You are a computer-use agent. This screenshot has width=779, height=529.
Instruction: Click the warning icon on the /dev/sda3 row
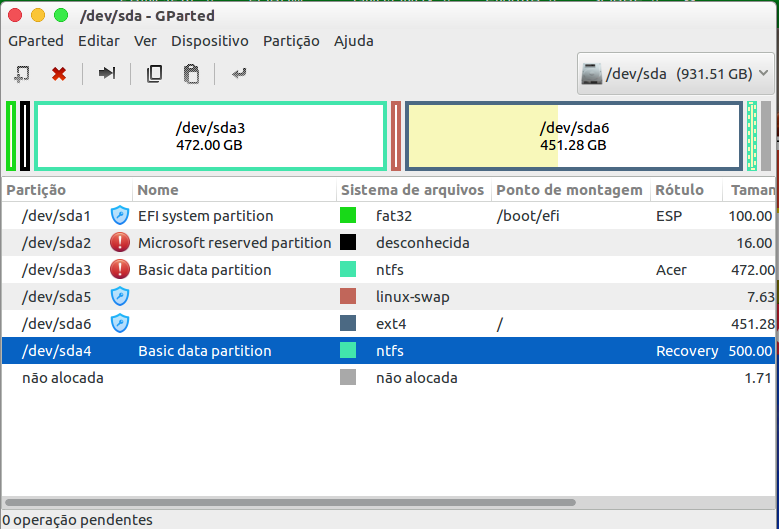(x=120, y=269)
